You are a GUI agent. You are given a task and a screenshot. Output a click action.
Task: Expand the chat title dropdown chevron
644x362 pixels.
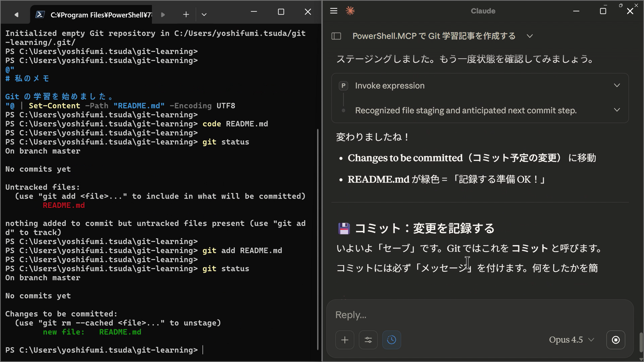529,36
